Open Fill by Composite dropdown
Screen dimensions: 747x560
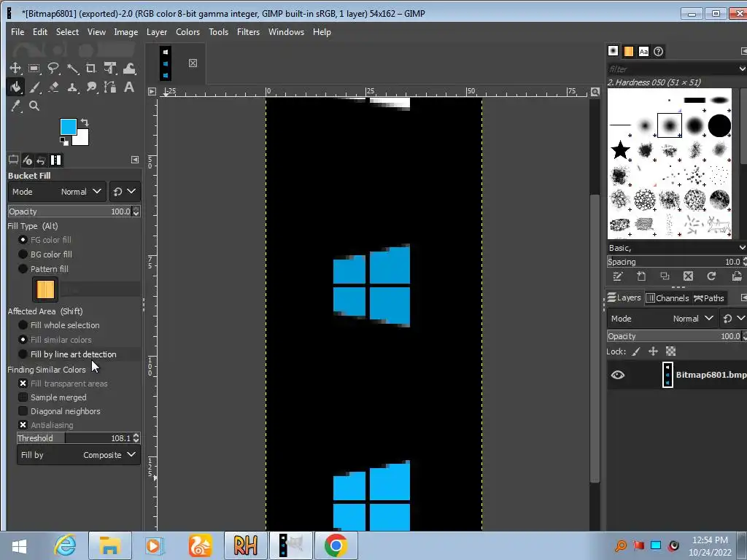click(x=79, y=455)
